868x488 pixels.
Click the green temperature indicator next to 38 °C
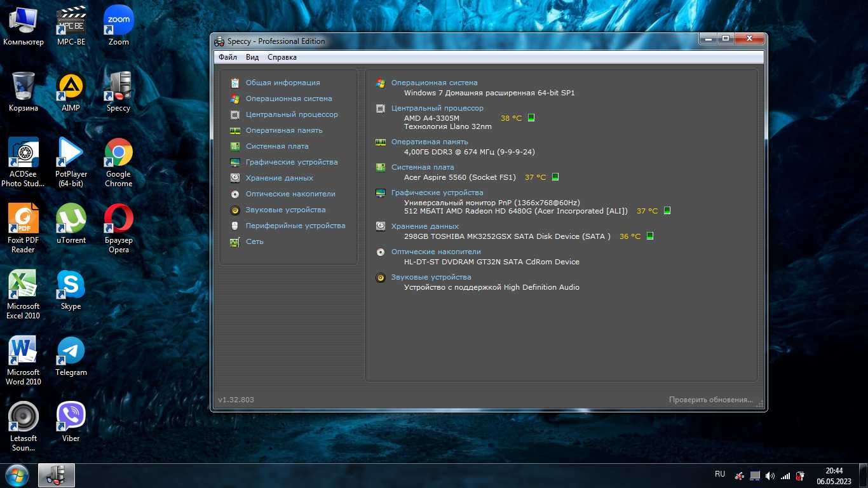(x=531, y=118)
